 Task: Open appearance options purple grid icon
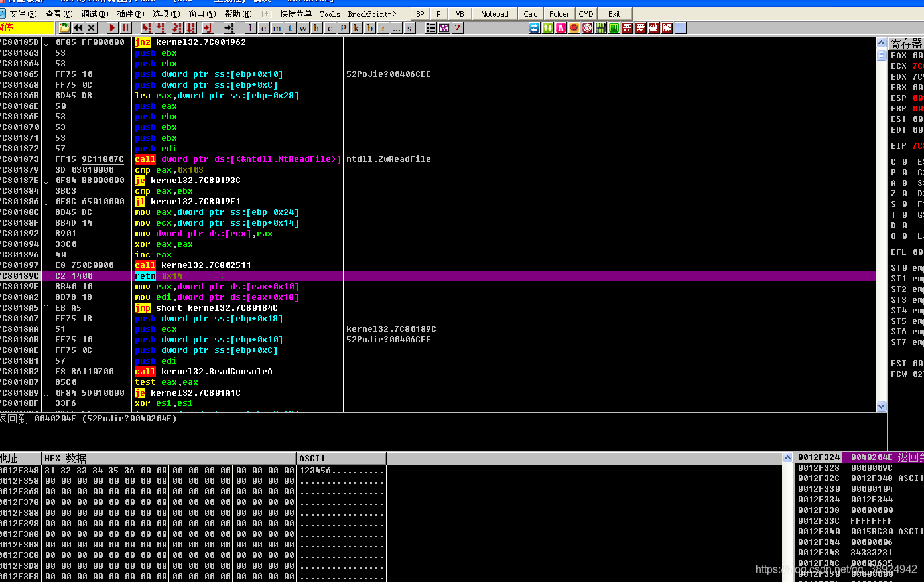444,27
